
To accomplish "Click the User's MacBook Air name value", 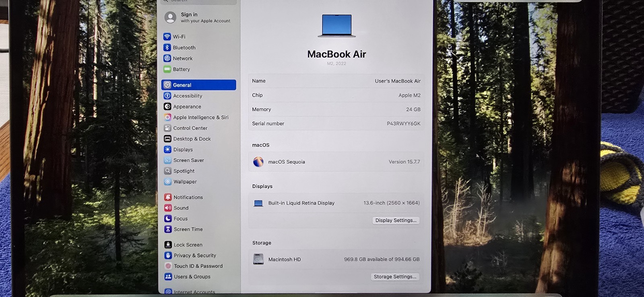I will click(x=398, y=81).
